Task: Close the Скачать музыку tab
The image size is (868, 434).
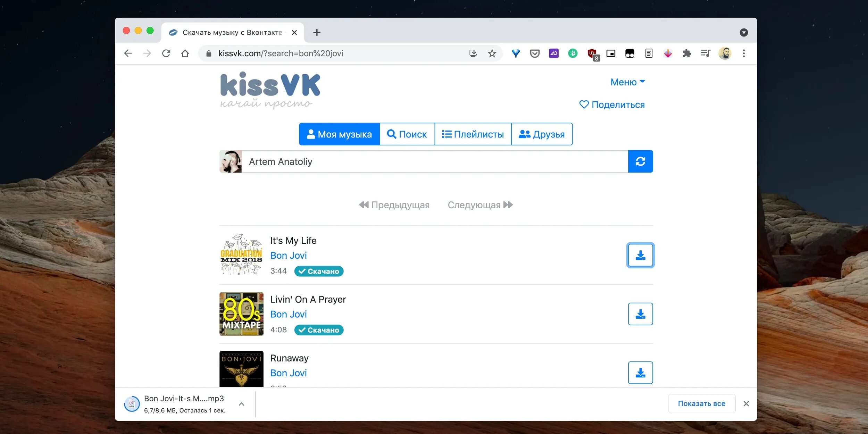Action: click(x=294, y=32)
